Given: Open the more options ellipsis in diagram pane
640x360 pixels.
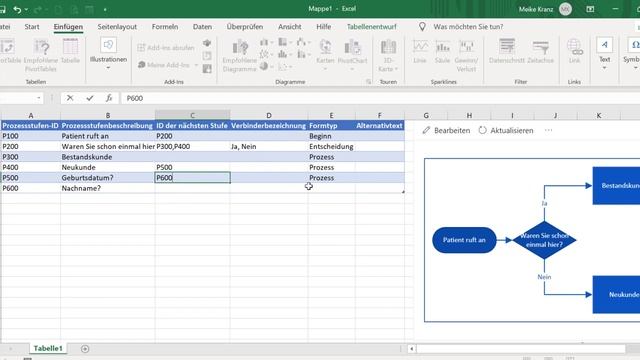Looking at the screenshot, I should (548, 130).
